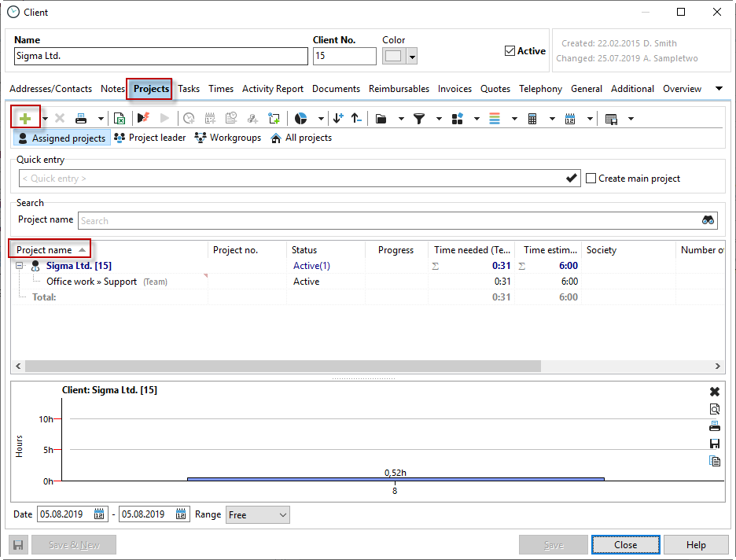Close the chart panel with the X icon
The width and height of the screenshot is (736, 560).
tap(714, 392)
